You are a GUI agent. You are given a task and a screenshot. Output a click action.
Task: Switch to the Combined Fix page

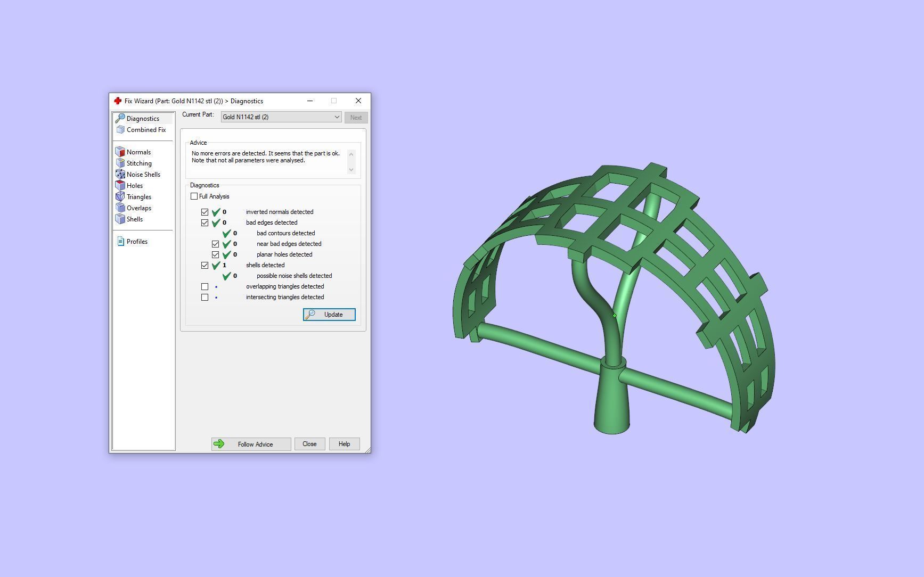[x=146, y=130]
